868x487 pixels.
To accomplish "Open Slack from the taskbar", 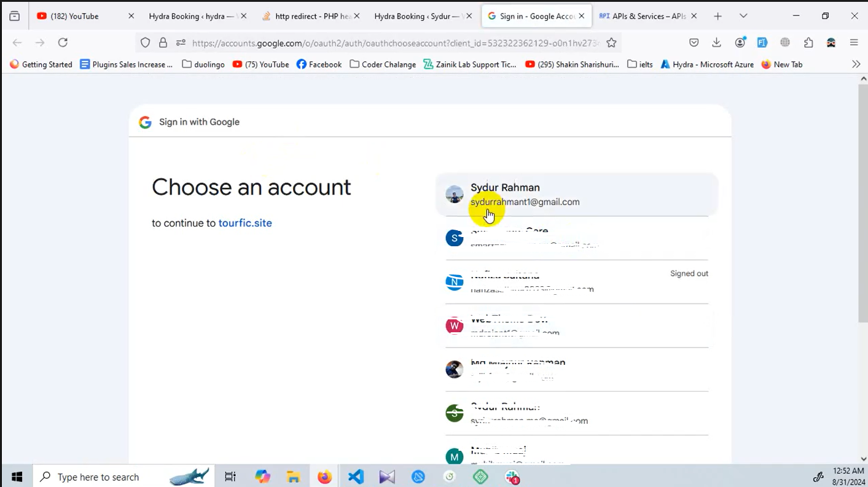I will (512, 477).
